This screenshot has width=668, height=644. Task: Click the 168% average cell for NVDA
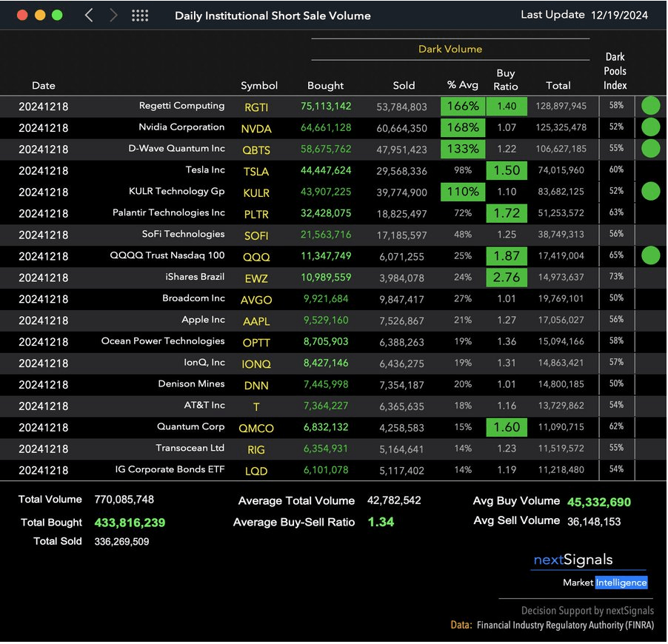pos(463,128)
